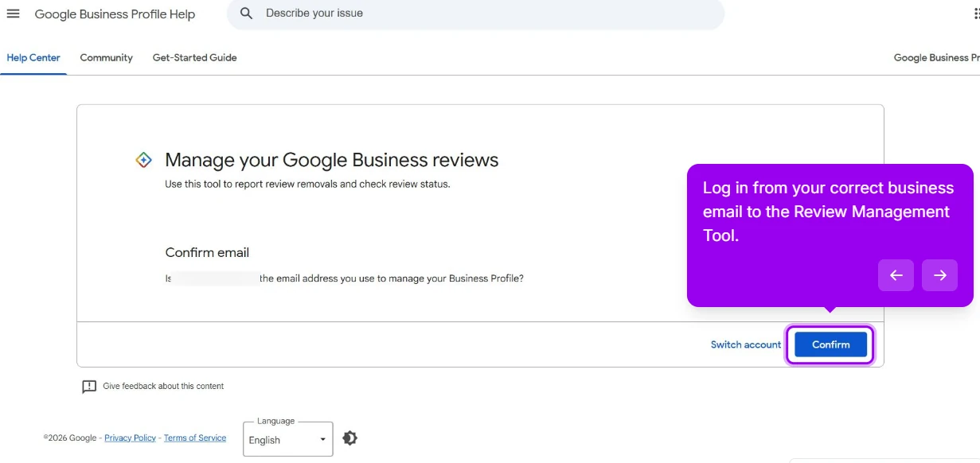Click the Switch account link
This screenshot has width=980, height=463.
(x=746, y=345)
